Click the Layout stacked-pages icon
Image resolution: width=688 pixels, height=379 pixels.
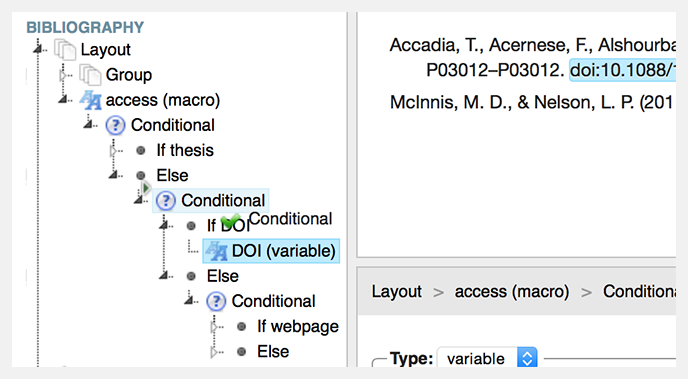pos(65,49)
